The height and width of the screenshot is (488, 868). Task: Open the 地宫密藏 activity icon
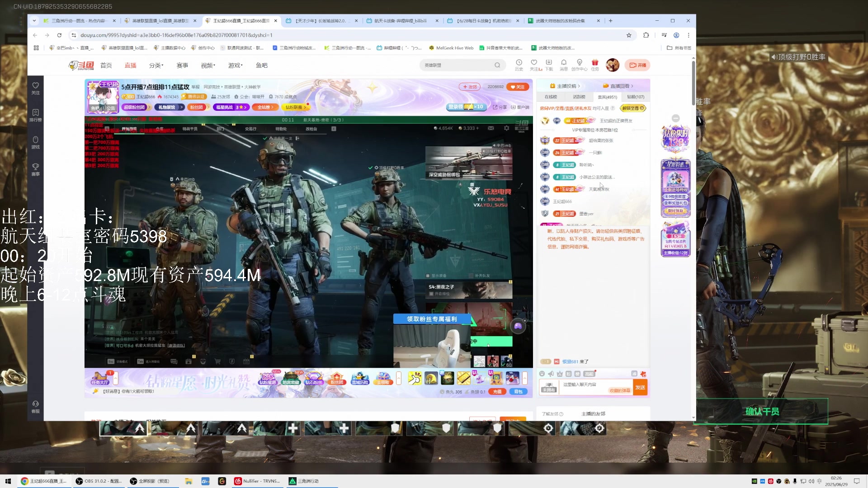pos(291,378)
